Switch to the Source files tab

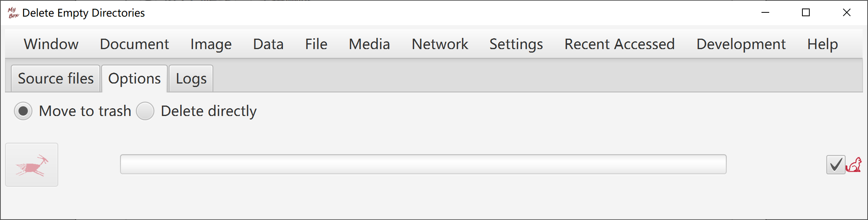click(x=56, y=78)
